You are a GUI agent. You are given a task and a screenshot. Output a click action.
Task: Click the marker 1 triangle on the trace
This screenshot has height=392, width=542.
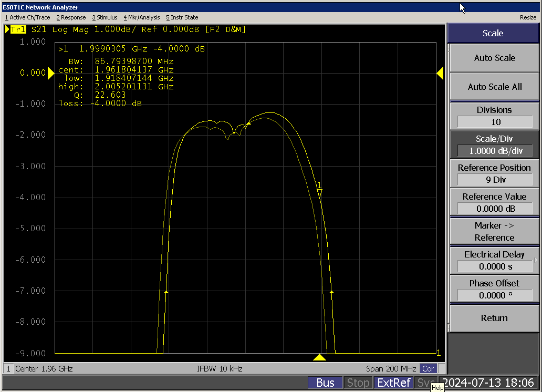[x=319, y=193]
